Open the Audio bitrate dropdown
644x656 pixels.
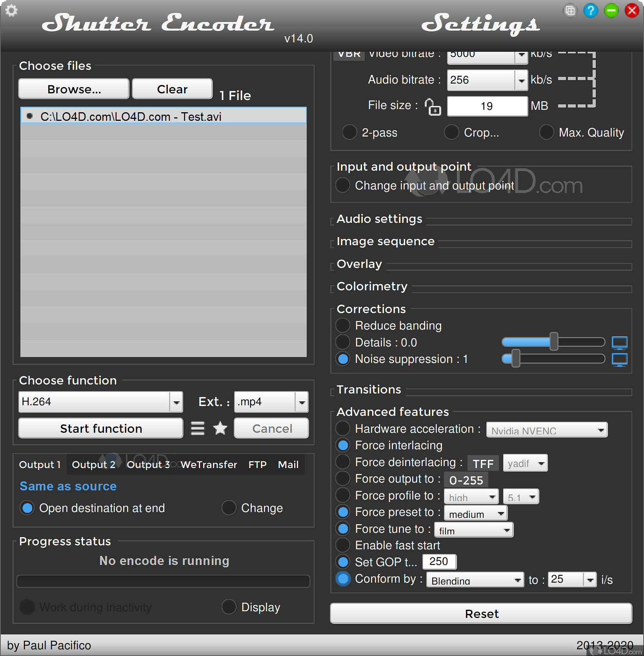pos(488,80)
